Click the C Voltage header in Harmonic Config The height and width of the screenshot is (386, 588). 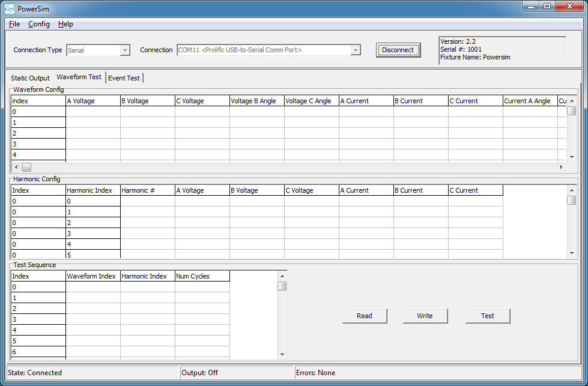[x=312, y=190]
